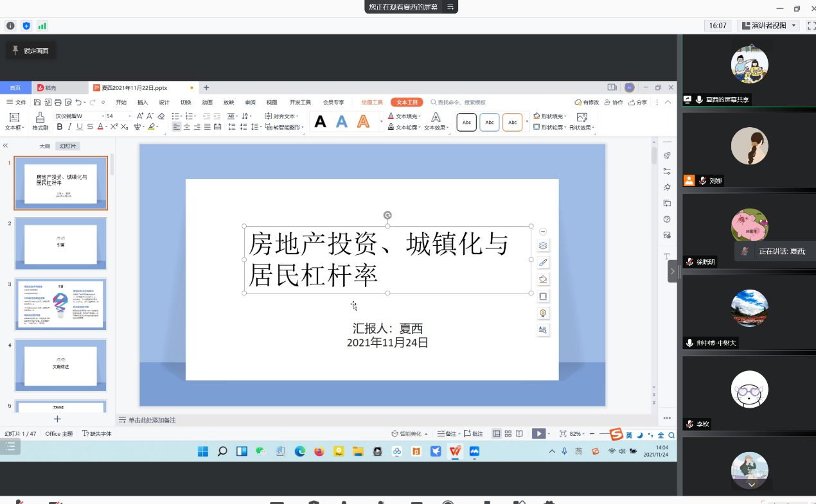Viewport: 816px width, 504px height.
Task: Switch to the 大纲 outline tab
Action: [x=44, y=146]
